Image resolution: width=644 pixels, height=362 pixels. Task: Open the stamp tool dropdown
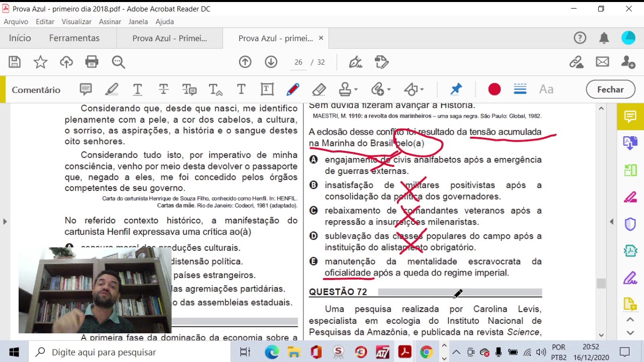coord(348,89)
